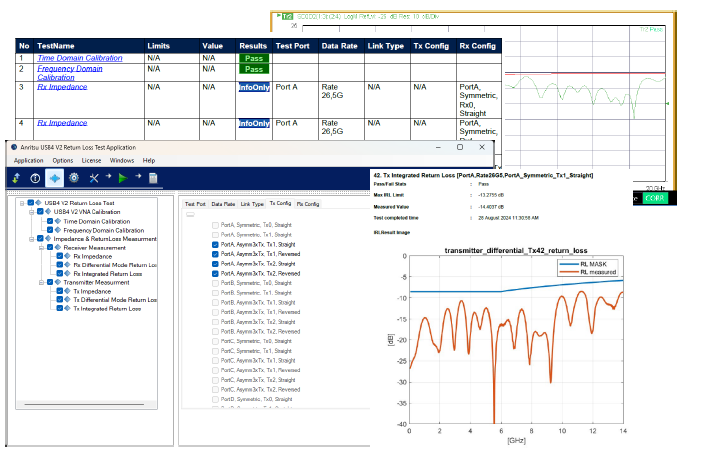This screenshot has width=717, height=453.
Task: Collapse the Transmitter Measurement tree node
Action: point(41,283)
